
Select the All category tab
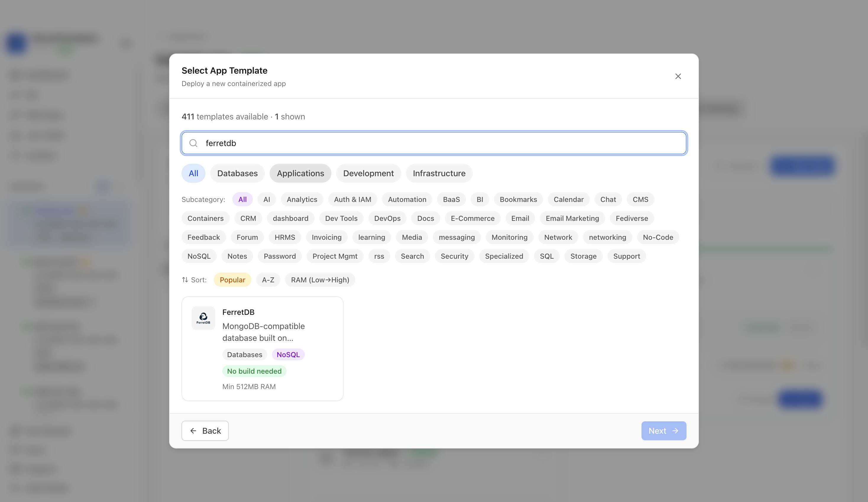click(194, 173)
